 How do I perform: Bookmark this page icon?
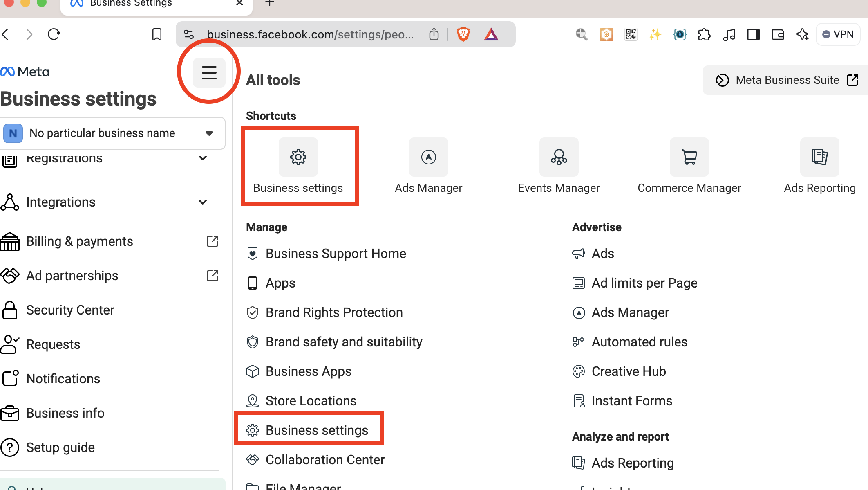157,34
